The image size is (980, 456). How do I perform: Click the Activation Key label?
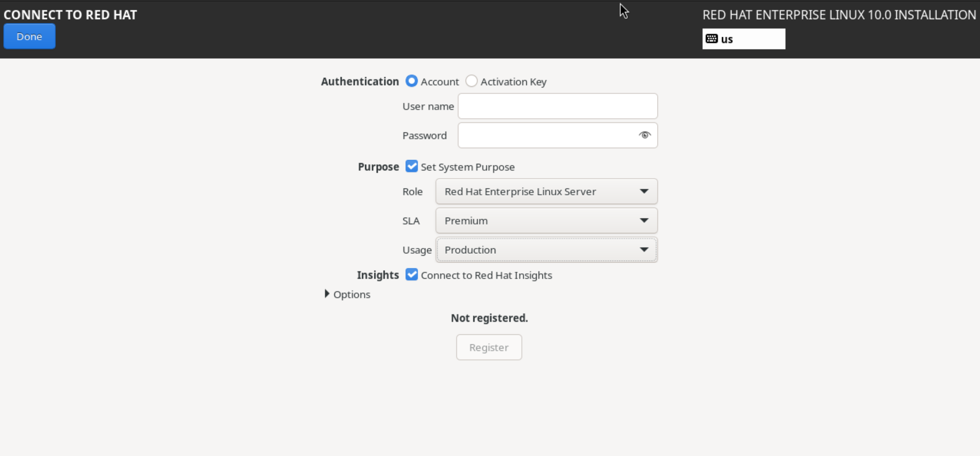[513, 82]
